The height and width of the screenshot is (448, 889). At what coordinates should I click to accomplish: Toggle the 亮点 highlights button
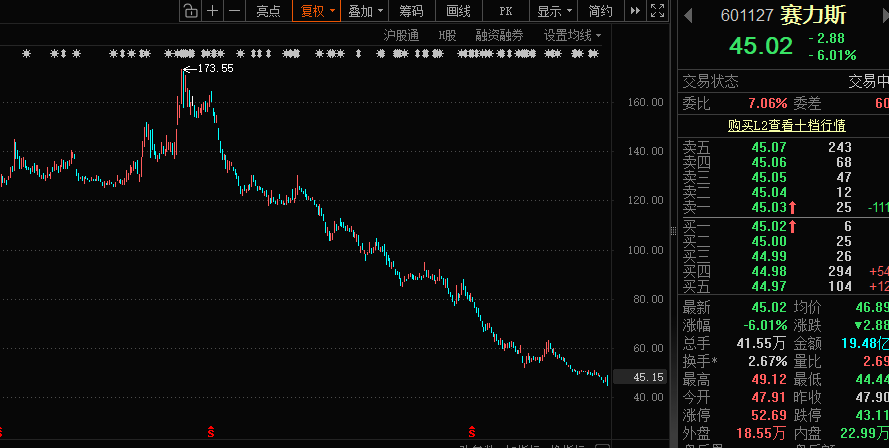[268, 11]
